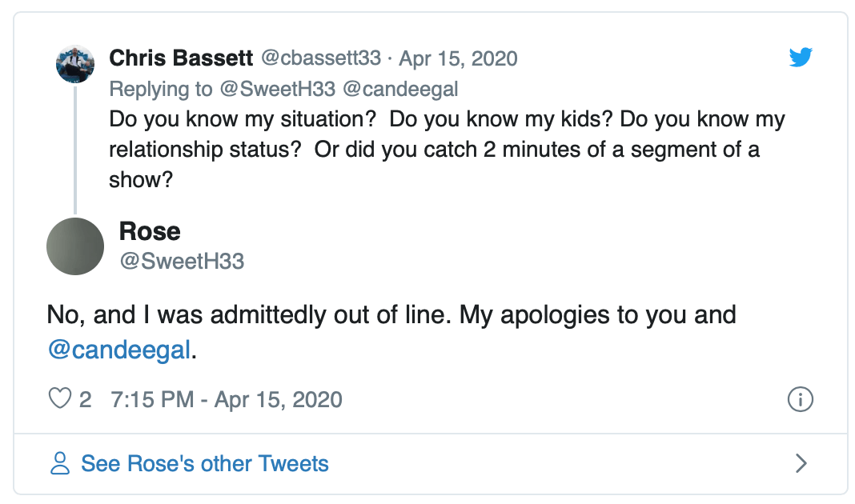
Task: Open Chris Bassett's profile picture
Action: click(75, 64)
